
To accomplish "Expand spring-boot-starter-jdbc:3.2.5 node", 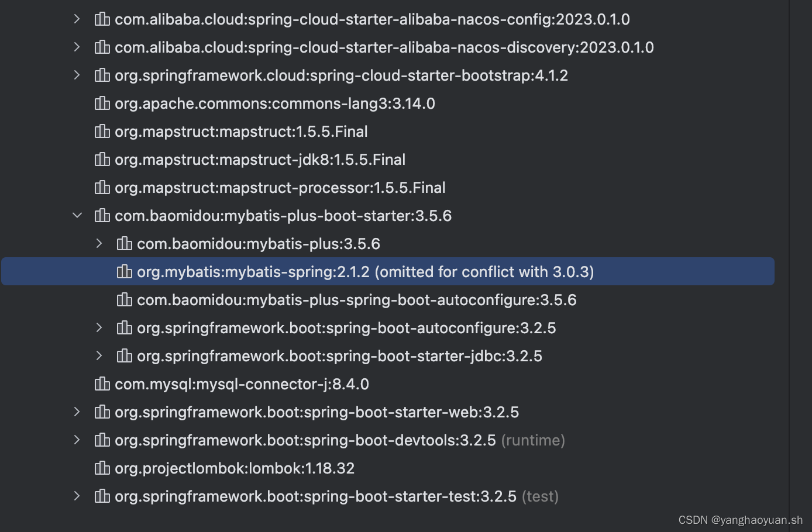I will coord(99,356).
